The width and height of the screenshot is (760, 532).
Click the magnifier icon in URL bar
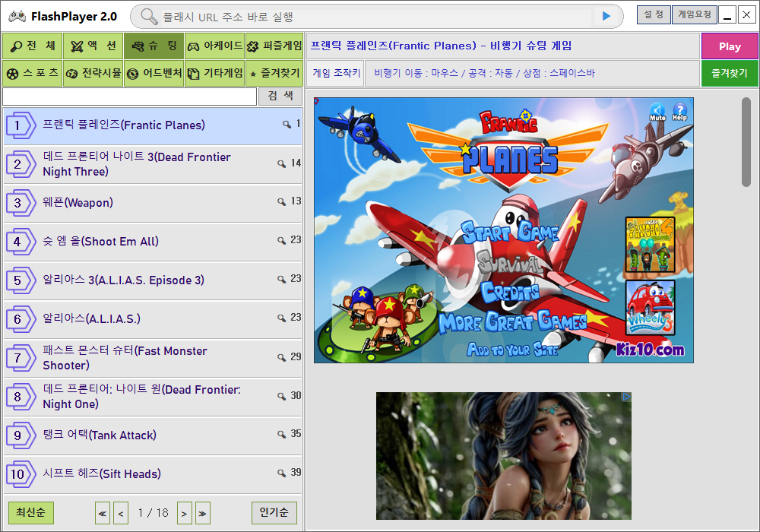(x=149, y=17)
